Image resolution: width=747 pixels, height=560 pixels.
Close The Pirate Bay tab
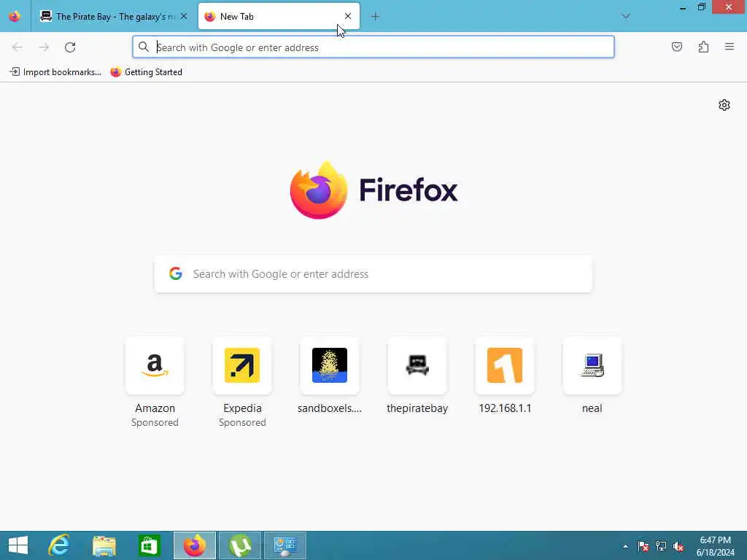184,16
